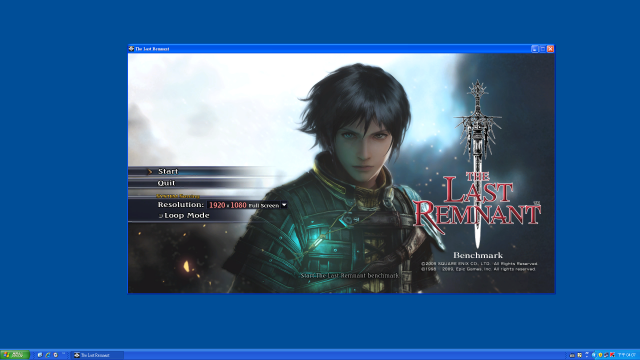Open the yellow security shield tray icon
The image size is (640, 360).
click(600, 355)
